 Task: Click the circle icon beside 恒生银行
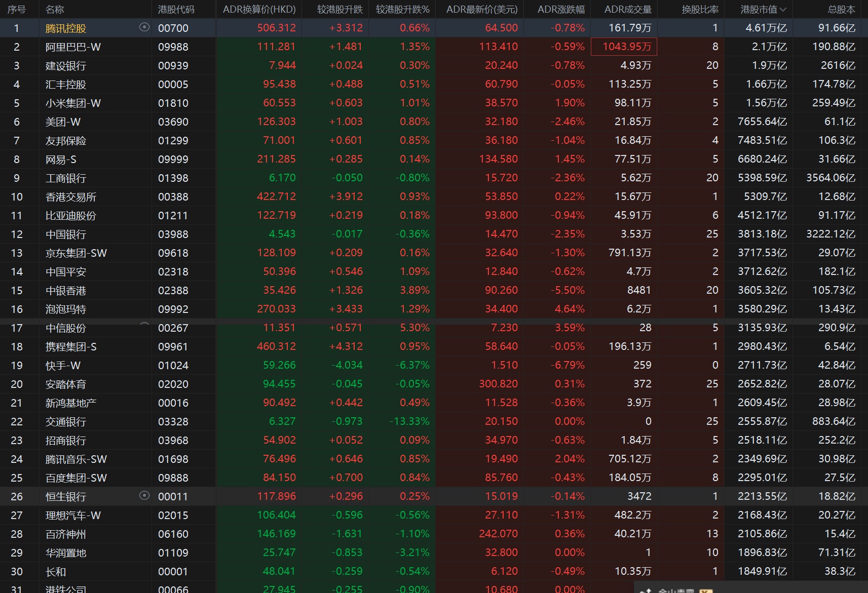(144, 496)
